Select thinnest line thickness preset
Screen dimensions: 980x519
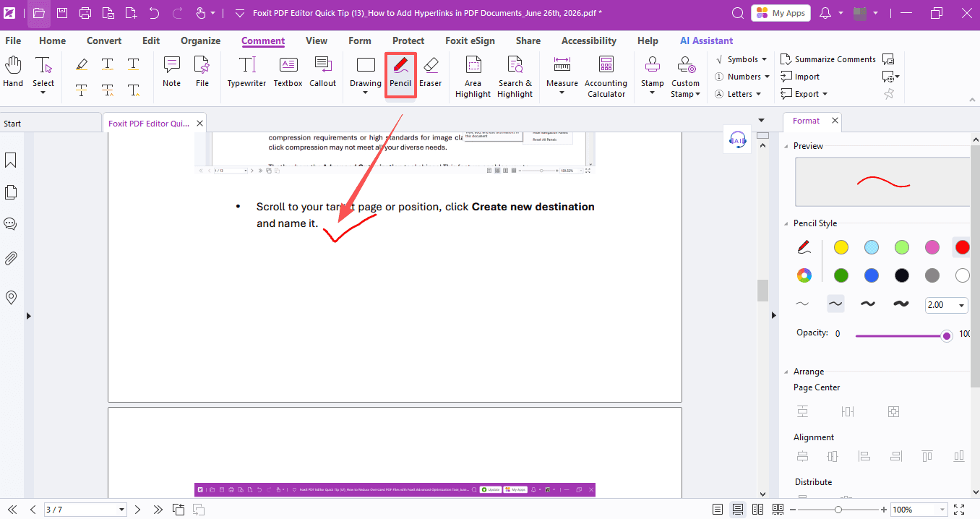[801, 304]
